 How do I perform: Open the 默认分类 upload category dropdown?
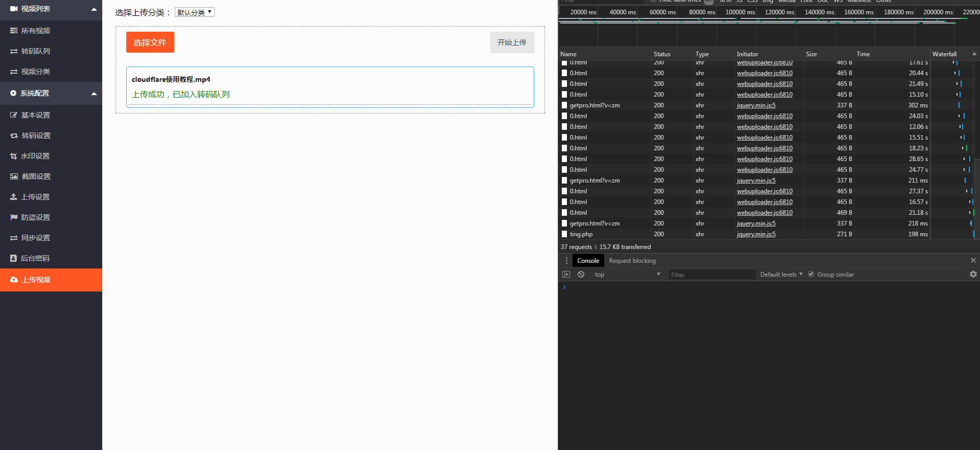[x=195, y=12]
